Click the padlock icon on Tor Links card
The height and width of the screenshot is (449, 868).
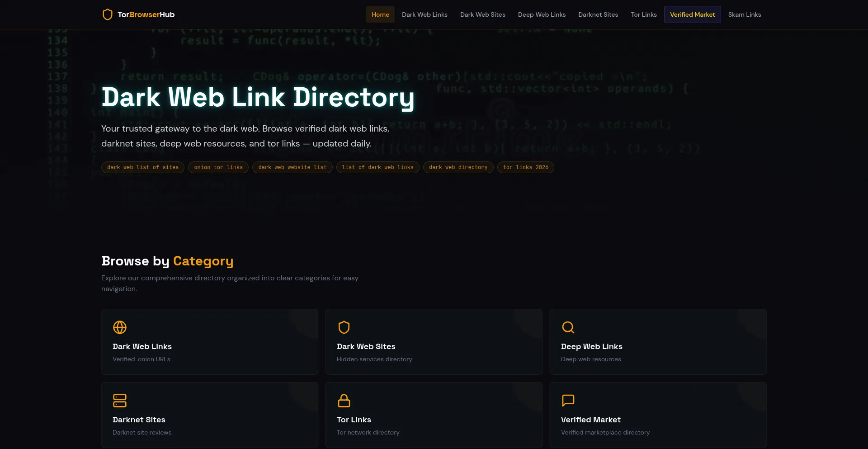pos(344,401)
